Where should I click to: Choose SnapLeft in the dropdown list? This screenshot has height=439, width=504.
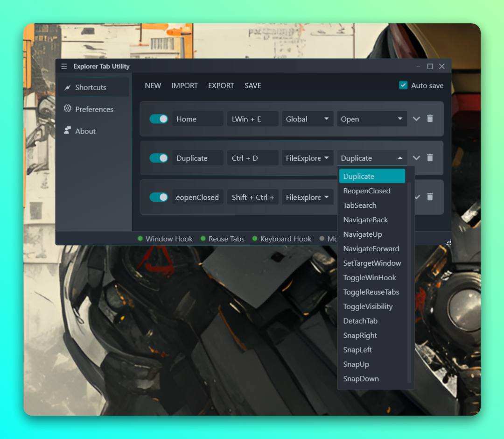pyautogui.click(x=357, y=350)
